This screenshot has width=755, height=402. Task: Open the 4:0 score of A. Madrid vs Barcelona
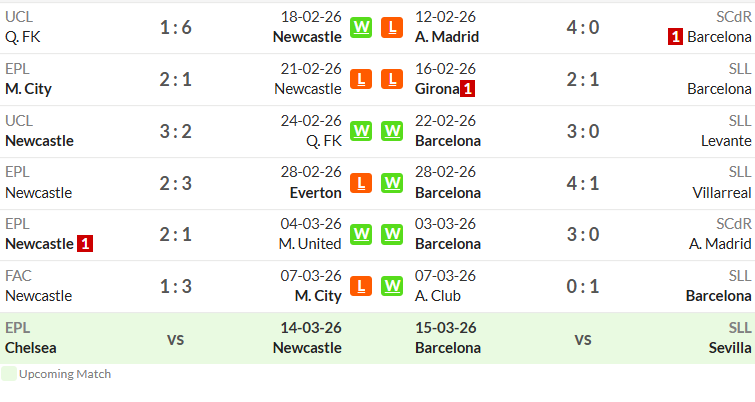tap(583, 27)
